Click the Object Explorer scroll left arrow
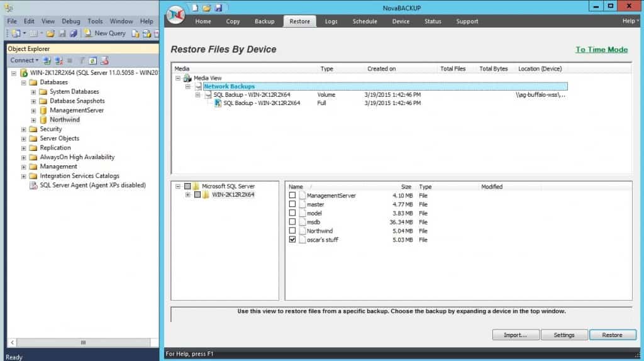This screenshot has width=644, height=361. pos(13,342)
